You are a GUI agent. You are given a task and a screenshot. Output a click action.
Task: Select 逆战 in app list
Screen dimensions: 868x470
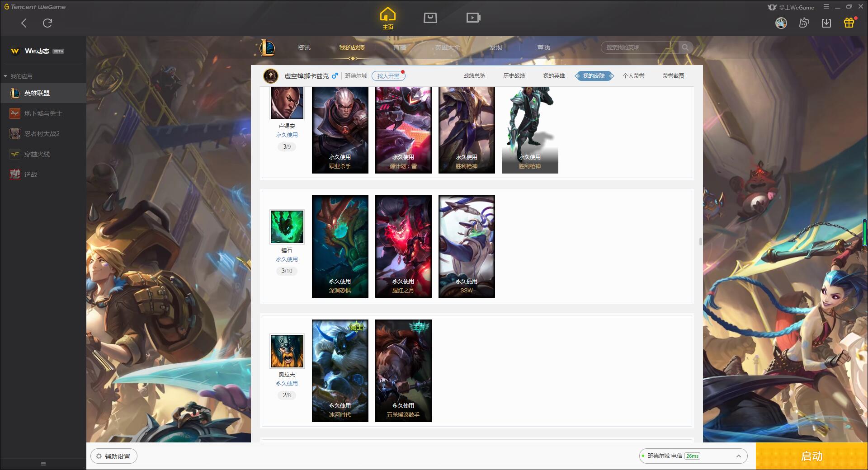43,174
